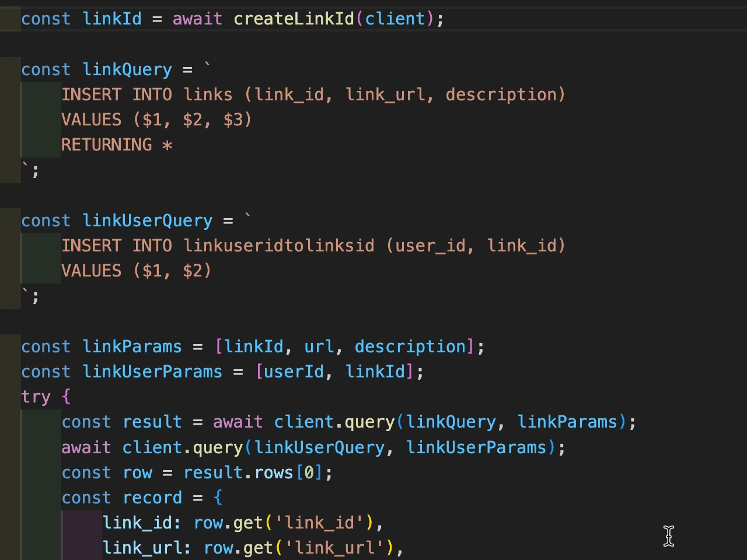Viewport: 747px width, 560px height.
Task: Place cursor on 'INSERT INTO links' line
Action: [313, 94]
